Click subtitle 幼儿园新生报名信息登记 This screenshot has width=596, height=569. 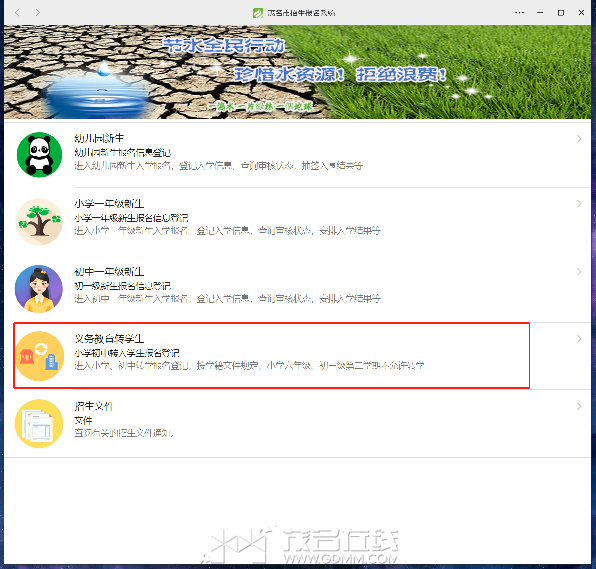(x=123, y=152)
